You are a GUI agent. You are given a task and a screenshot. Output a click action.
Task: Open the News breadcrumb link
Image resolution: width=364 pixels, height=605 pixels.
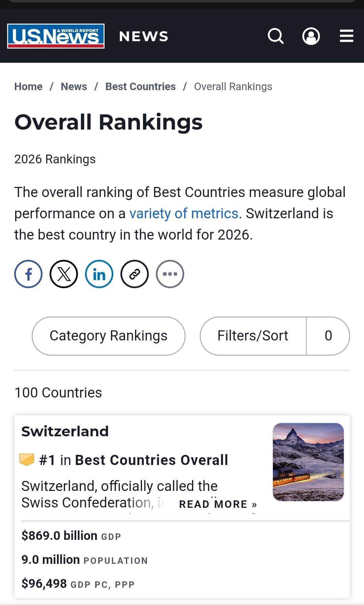(74, 87)
